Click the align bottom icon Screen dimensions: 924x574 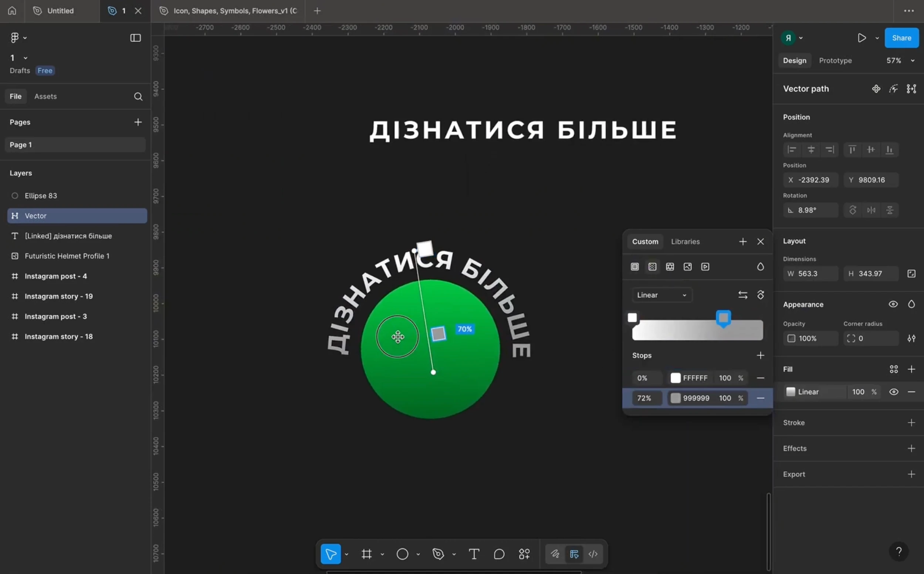(889, 149)
